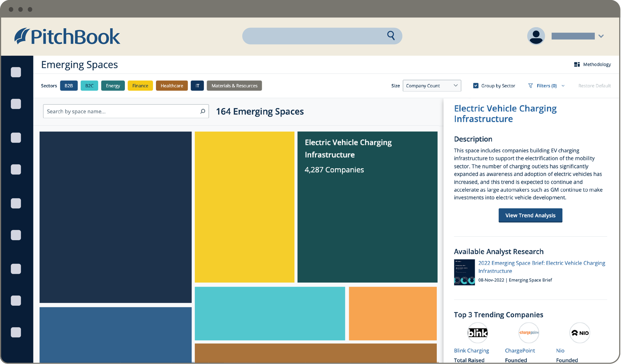The height and width of the screenshot is (364, 621).
Task: Click the "Available Analyst Research" heading
Action: coord(499,252)
